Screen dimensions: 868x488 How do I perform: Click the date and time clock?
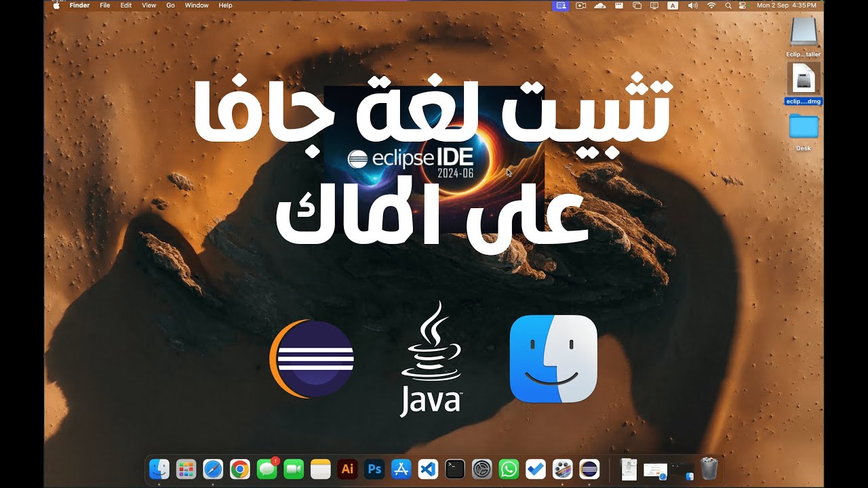pos(787,5)
